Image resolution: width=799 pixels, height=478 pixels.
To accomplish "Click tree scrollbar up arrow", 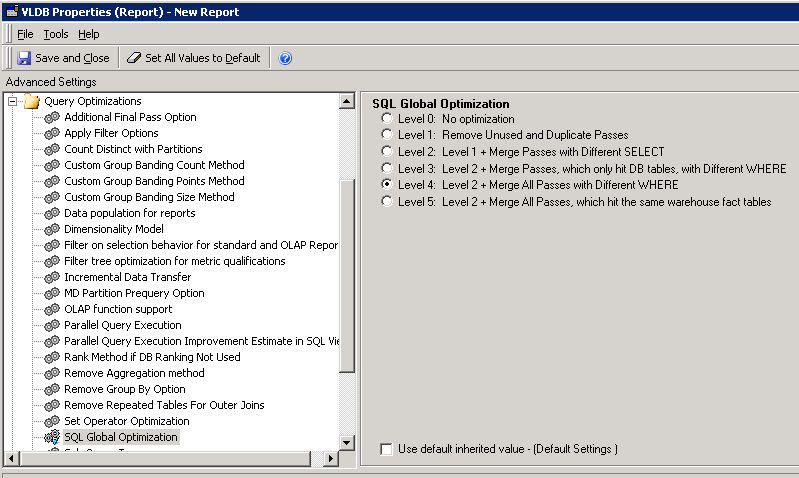I will [x=347, y=101].
